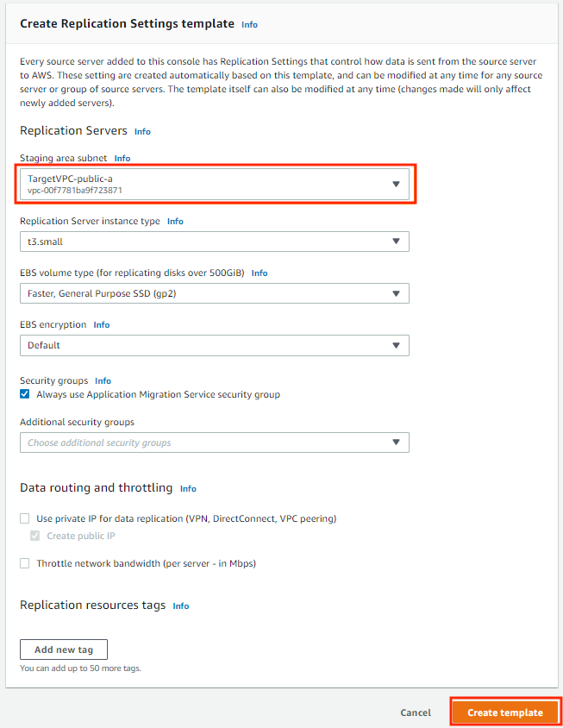Screen dimensions: 563x728
Task: Open Info link beside Create Replication Settings template
Action: click(x=249, y=25)
